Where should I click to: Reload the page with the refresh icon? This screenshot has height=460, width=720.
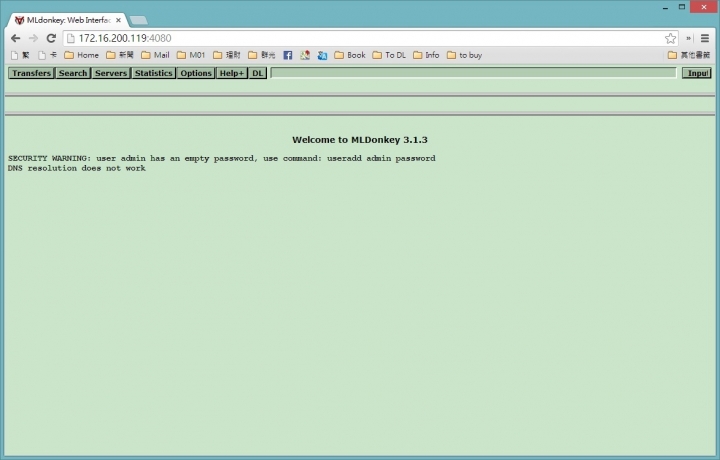pos(51,38)
